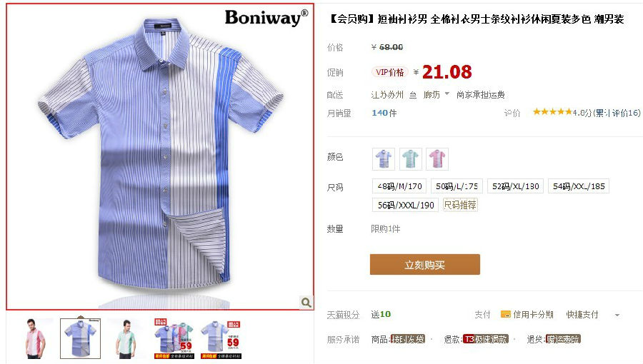Click the VIP价格 badge
Image resolution: width=643 pixels, height=364 pixels.
coord(389,72)
